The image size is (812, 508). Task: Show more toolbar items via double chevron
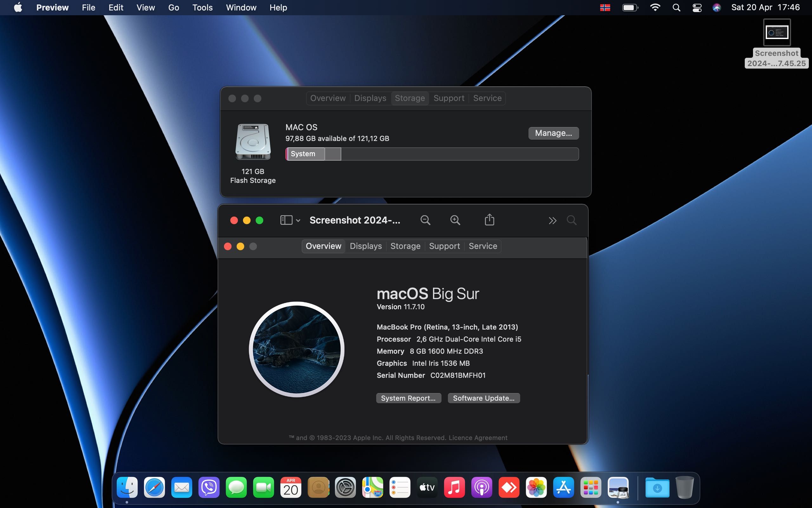click(553, 220)
